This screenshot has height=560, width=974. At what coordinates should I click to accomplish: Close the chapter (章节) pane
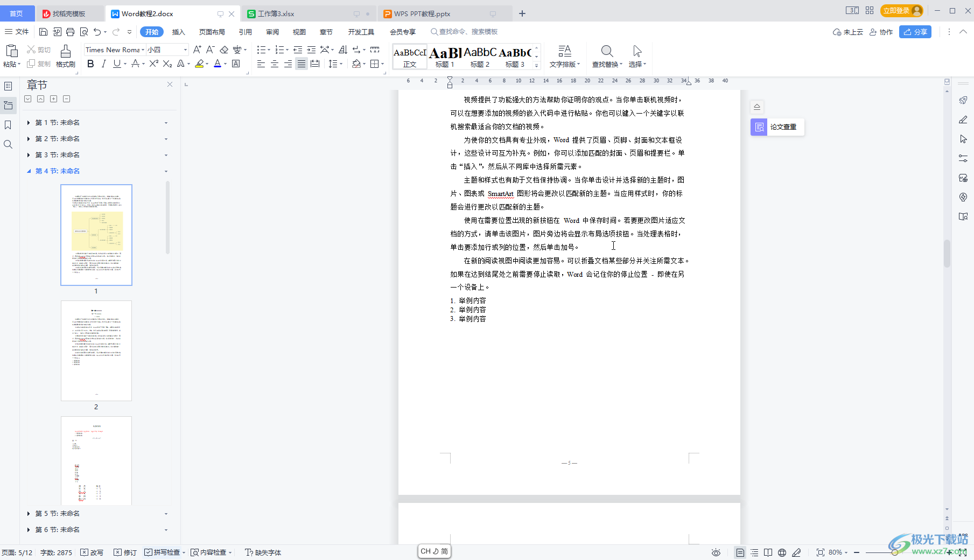[x=170, y=85]
